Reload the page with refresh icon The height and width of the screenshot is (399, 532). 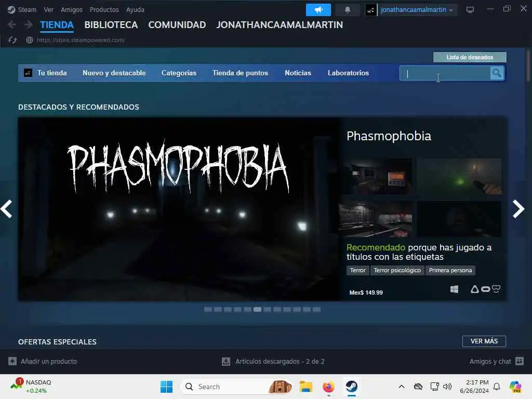[x=12, y=40]
